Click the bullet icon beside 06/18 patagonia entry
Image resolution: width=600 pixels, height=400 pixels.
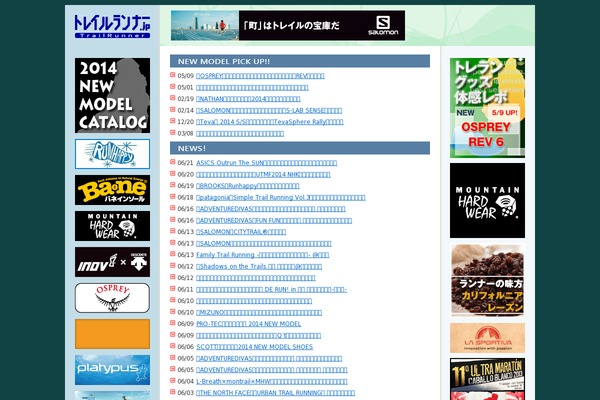173,197
